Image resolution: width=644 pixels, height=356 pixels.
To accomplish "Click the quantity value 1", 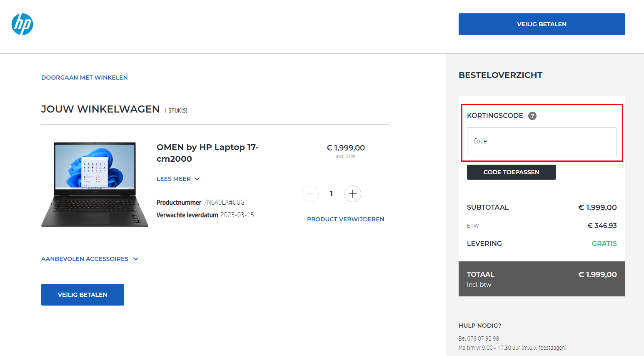I will (x=331, y=193).
